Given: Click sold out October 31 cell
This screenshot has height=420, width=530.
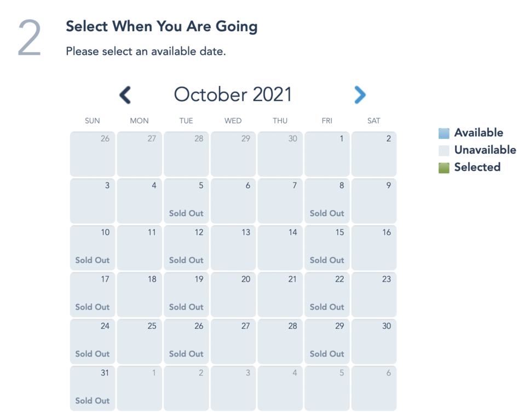Looking at the screenshot, I should tap(93, 388).
